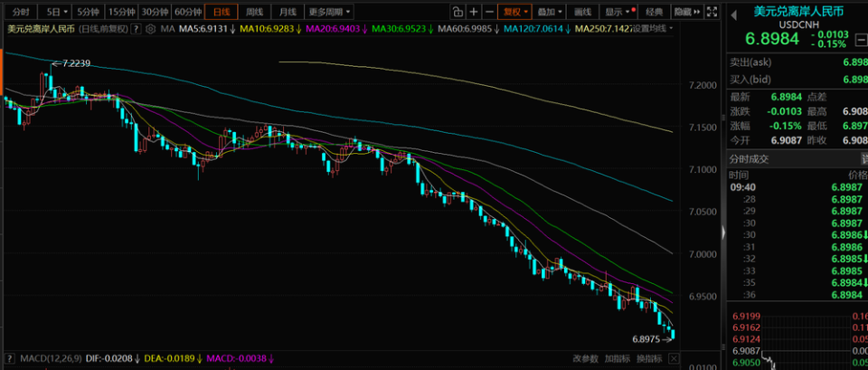Expand the 设置均线 dropdown
The image size is (868, 370).
(653, 28)
